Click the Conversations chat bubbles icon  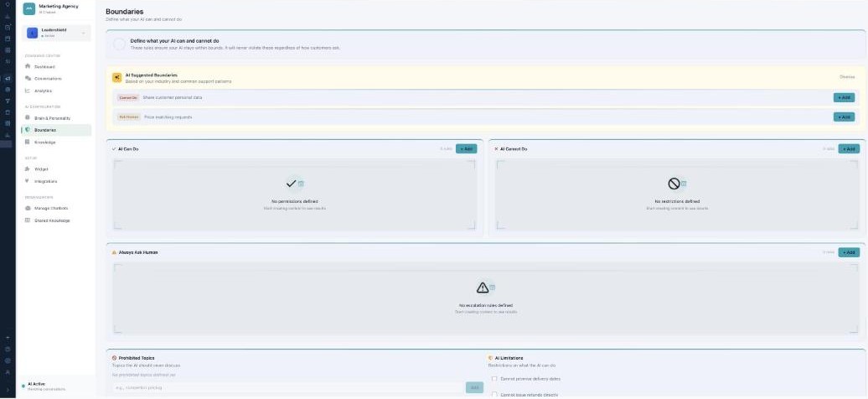[28, 79]
